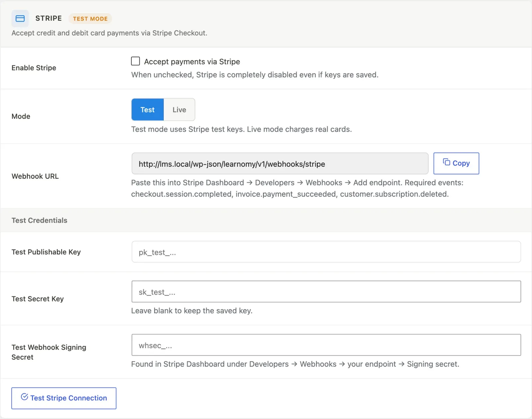This screenshot has height=419, width=532.
Task: Click the 'When unchecked, Stripe is completely disabled' hint
Action: click(x=255, y=75)
